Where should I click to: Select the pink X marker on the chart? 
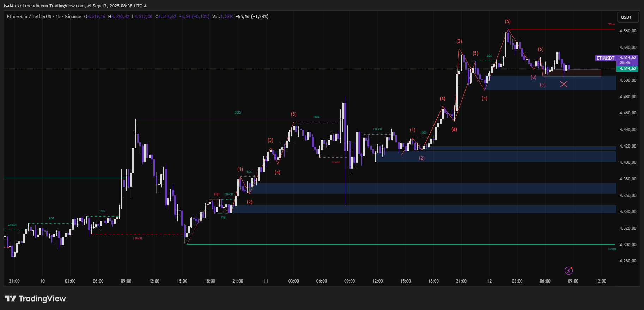click(564, 84)
